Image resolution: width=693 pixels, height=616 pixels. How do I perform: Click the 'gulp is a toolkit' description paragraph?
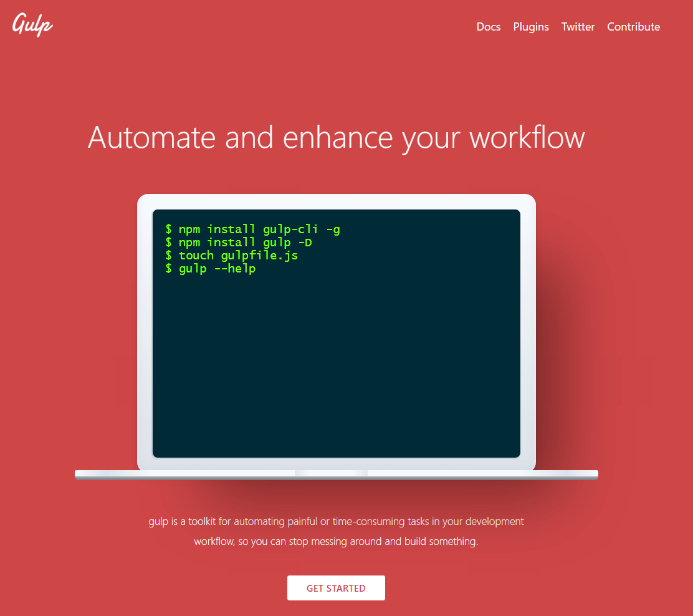point(336,531)
